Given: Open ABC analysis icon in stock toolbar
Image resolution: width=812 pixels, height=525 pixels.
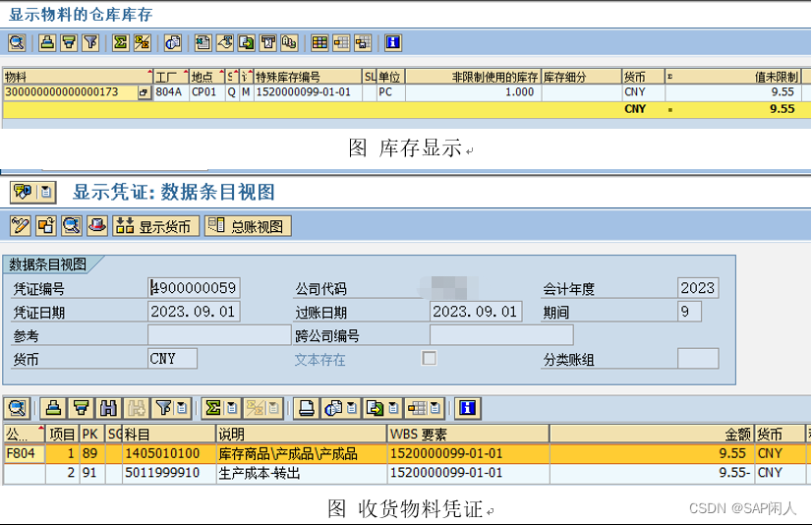Looking at the screenshot, I should pyautogui.click(x=289, y=42).
